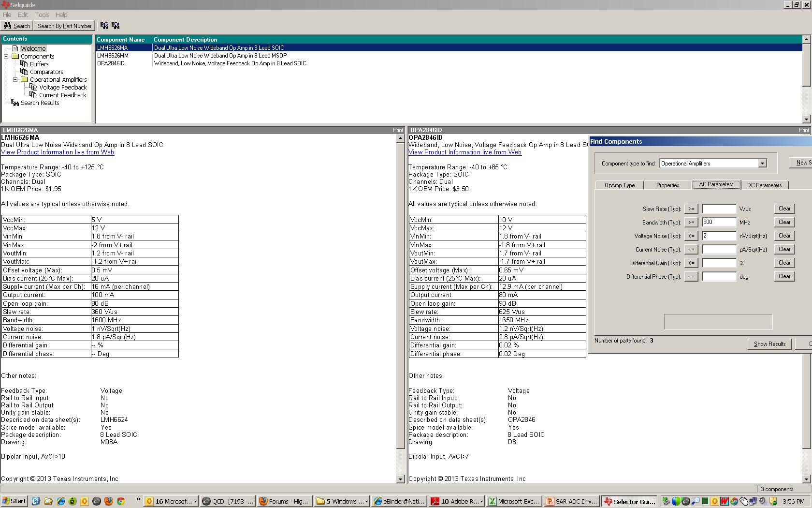Image resolution: width=812 pixels, height=508 pixels.
Task: Launch Outlook from quick launch
Action: pos(85,501)
